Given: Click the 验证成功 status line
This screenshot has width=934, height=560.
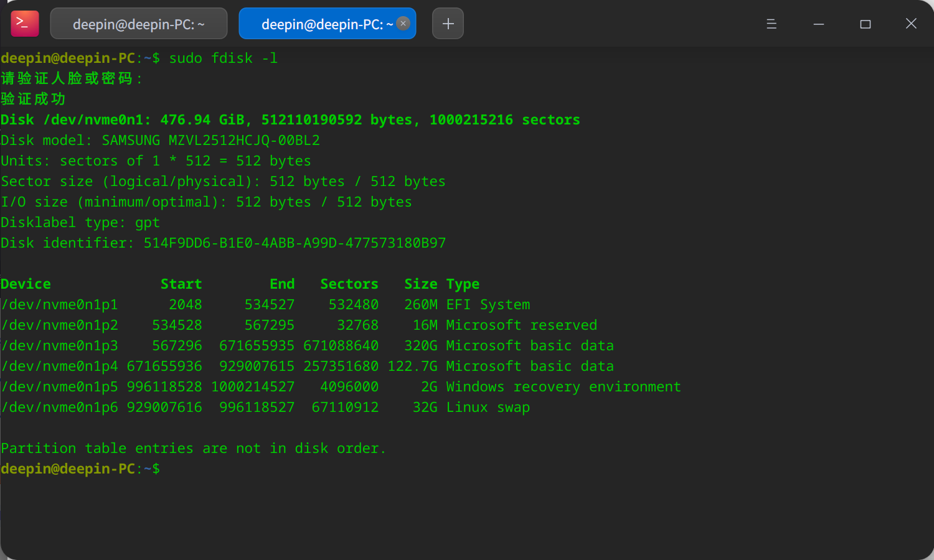Looking at the screenshot, I should tap(32, 98).
